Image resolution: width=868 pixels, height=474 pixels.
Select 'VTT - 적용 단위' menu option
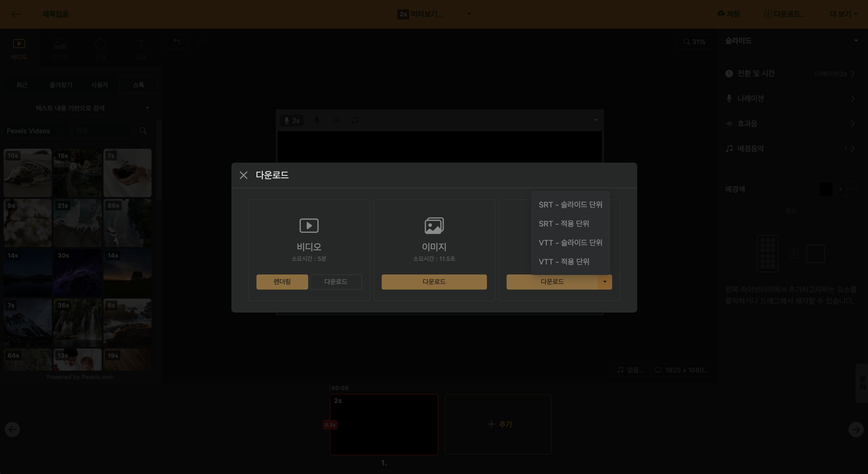pyautogui.click(x=564, y=262)
